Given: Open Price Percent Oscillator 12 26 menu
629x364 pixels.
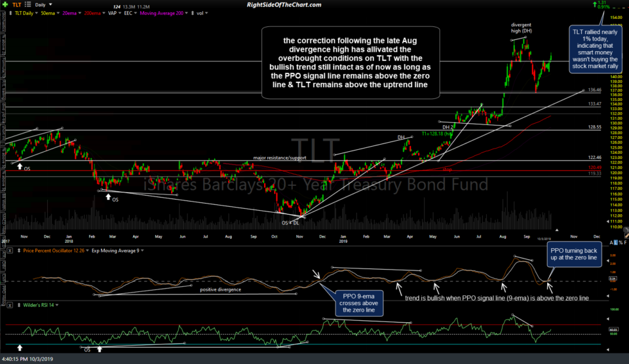Looking at the screenshot, I should point(56,251).
